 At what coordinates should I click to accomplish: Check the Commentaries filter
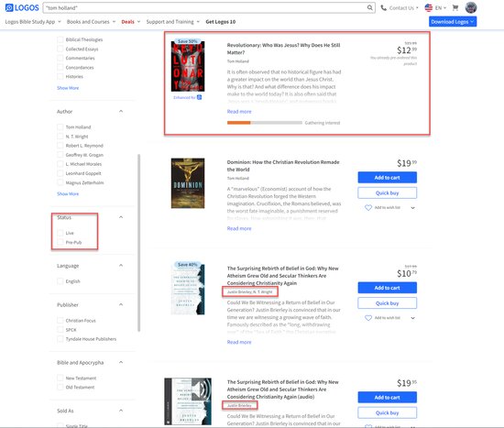pos(60,59)
